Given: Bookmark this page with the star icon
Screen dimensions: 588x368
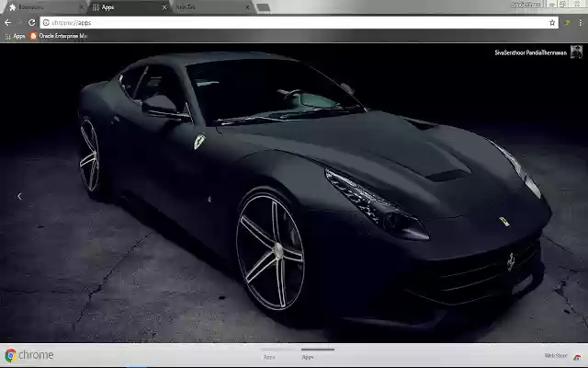Looking at the screenshot, I should coord(552,23).
